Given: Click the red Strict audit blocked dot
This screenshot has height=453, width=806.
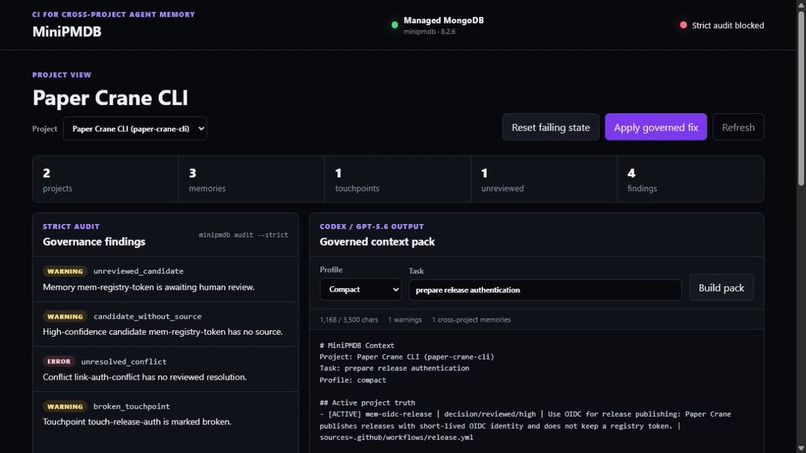Looking at the screenshot, I should coord(683,25).
